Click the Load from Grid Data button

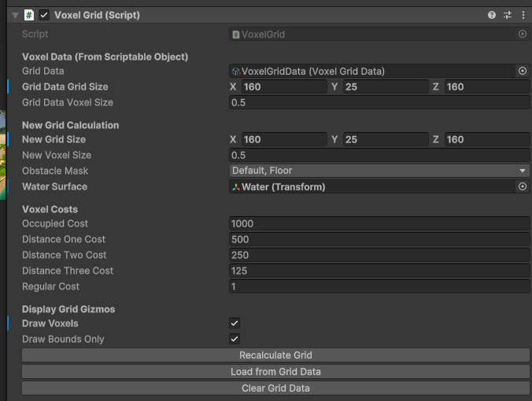coord(275,371)
